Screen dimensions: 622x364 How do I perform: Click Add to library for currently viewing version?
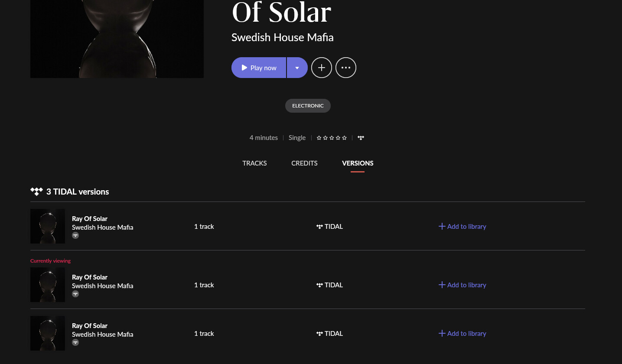click(462, 285)
